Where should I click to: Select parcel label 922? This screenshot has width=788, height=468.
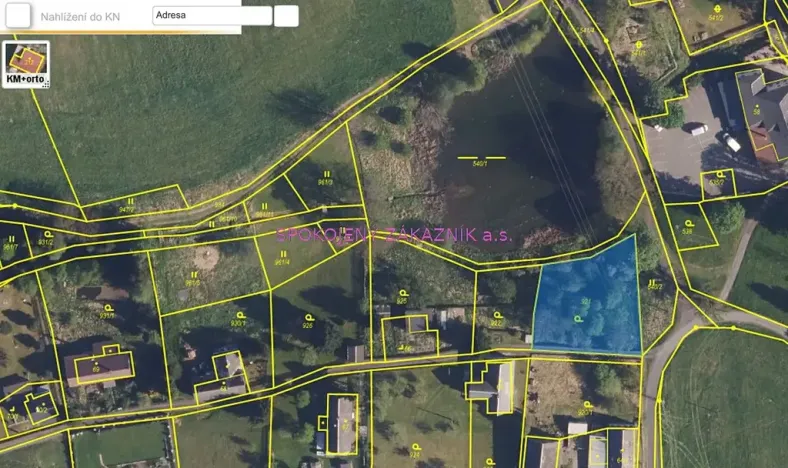point(496,323)
